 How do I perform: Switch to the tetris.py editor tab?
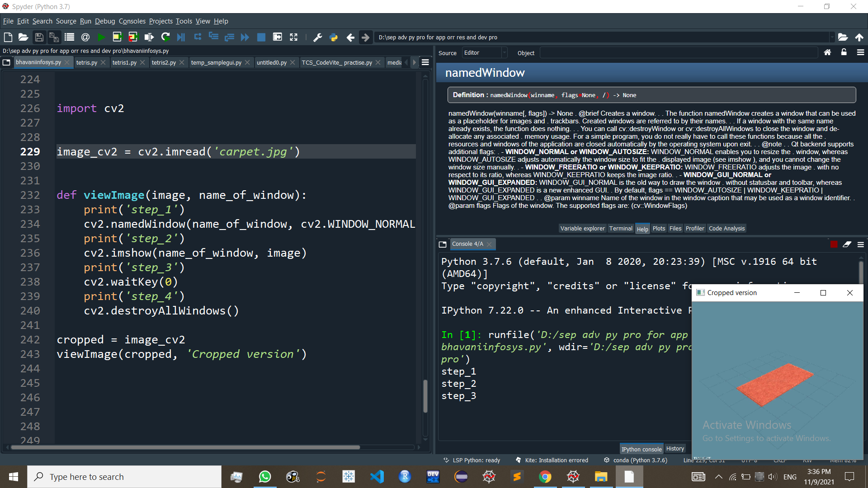tap(87, 62)
